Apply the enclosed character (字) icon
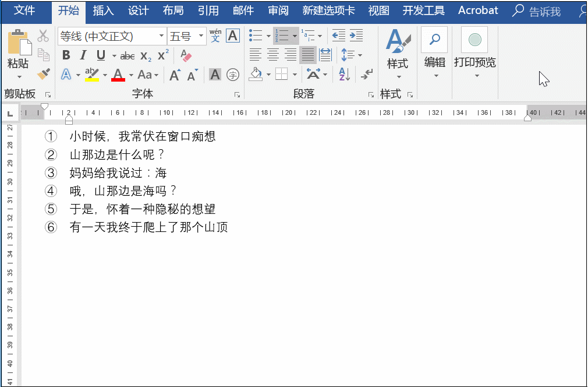This screenshot has height=387, width=588. point(233,75)
